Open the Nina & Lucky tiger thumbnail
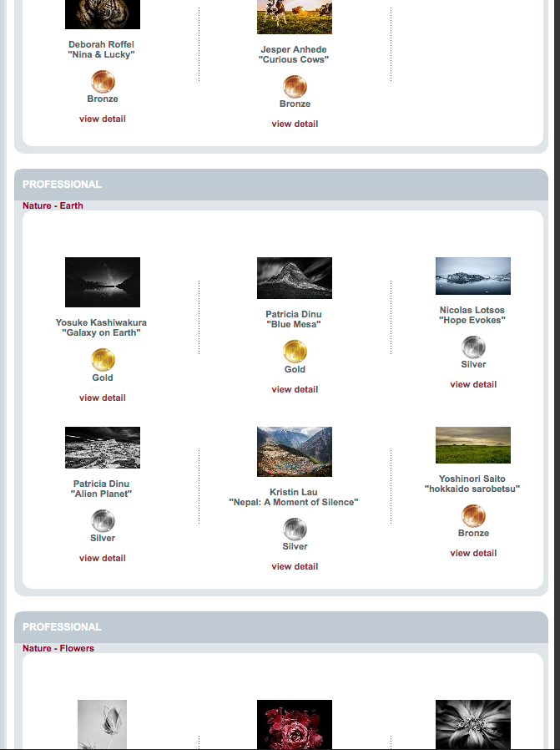Screen dimensions: 560x750 [103, 14]
